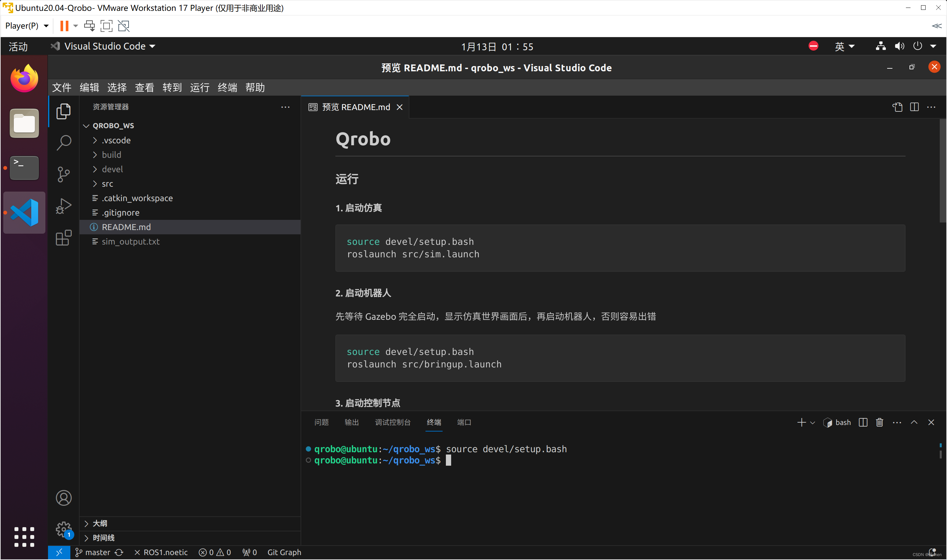
Task: Open the Extensions view
Action: tap(63, 238)
